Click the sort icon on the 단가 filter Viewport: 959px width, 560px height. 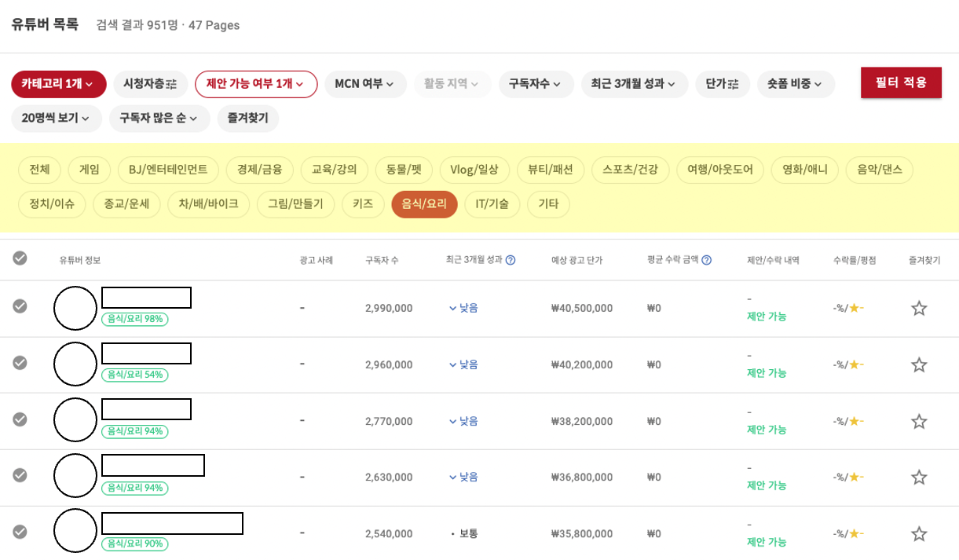(x=734, y=84)
